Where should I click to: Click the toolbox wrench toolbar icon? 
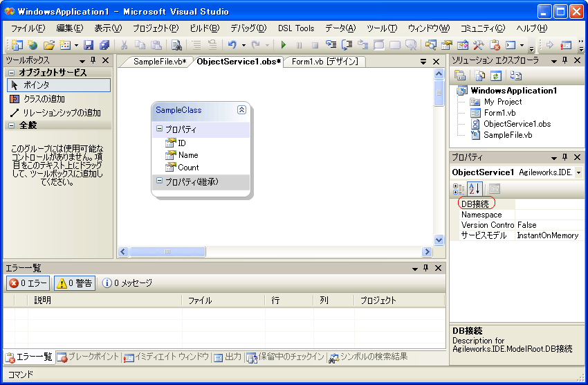click(x=478, y=45)
